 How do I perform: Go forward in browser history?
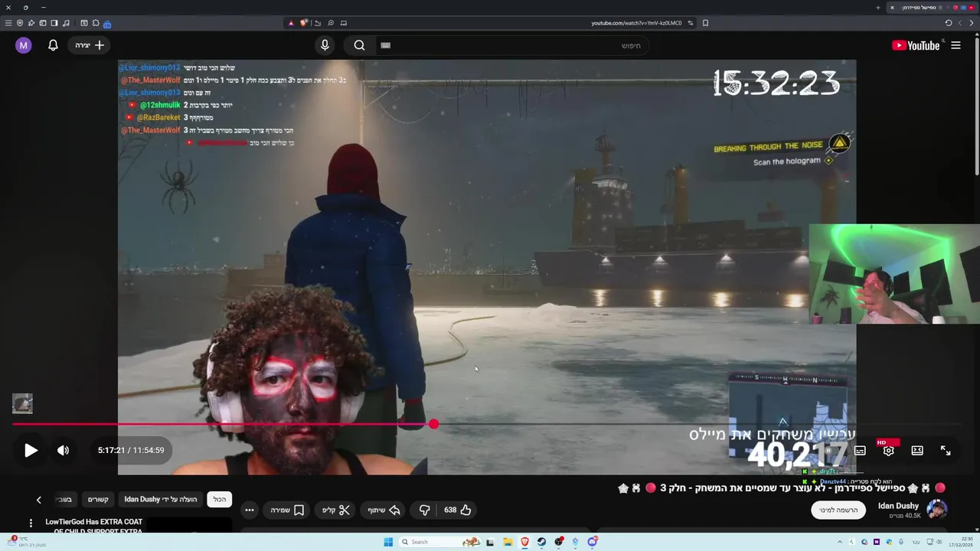(x=960, y=23)
